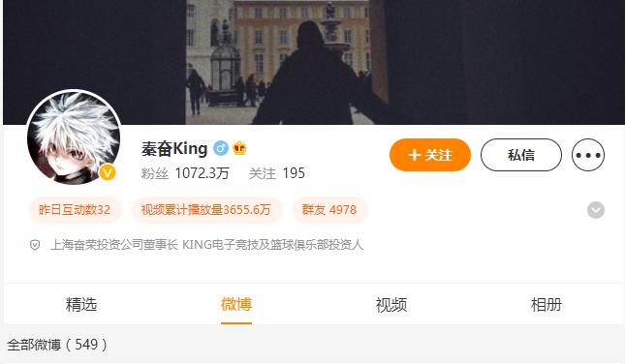This screenshot has height=364, width=625.
Task: Select the 微博 tab
Action: (x=236, y=305)
